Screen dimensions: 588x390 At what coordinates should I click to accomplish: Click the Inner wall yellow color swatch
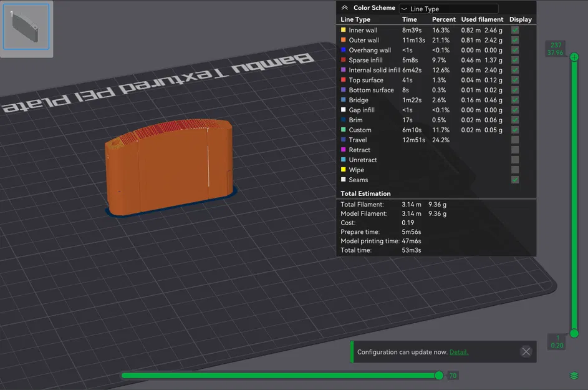[343, 30]
